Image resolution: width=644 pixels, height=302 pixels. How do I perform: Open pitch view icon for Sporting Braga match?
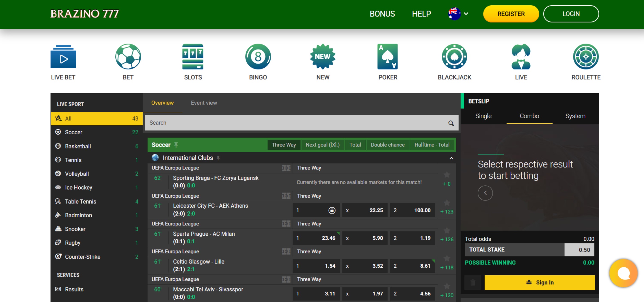pos(286,168)
